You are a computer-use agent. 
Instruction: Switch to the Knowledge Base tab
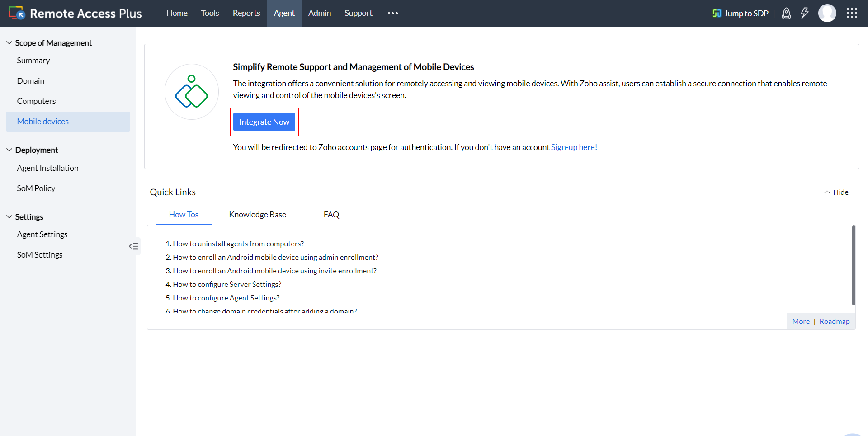pos(257,215)
